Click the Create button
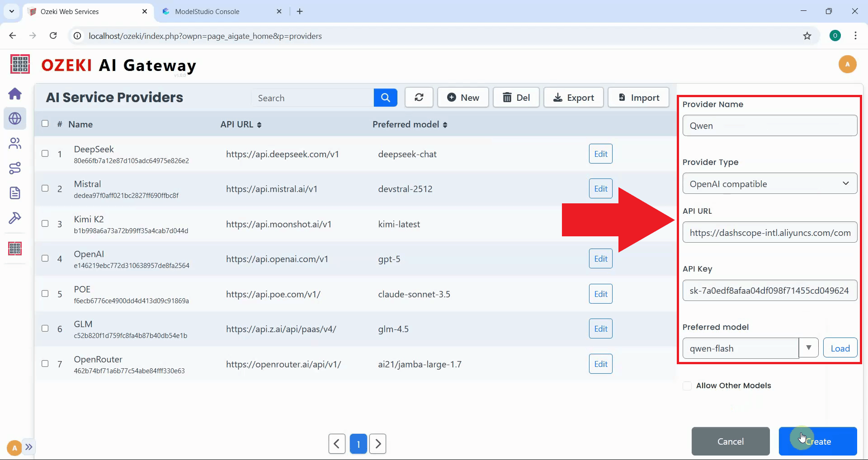 click(817, 441)
